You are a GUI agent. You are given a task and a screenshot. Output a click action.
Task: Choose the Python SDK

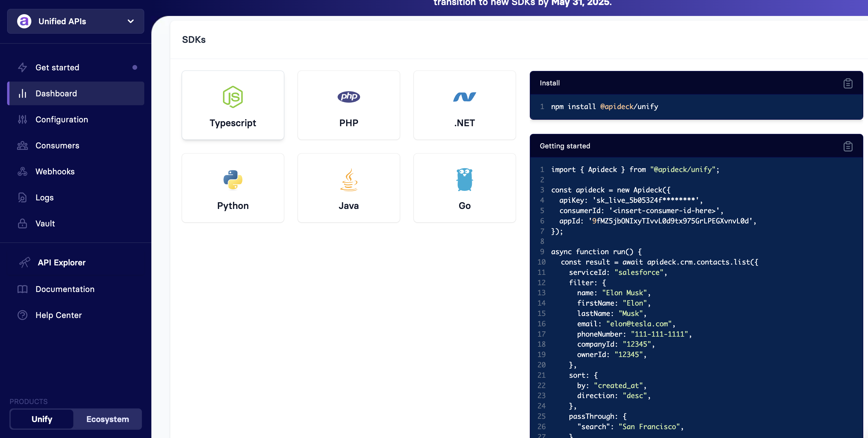[233, 188]
